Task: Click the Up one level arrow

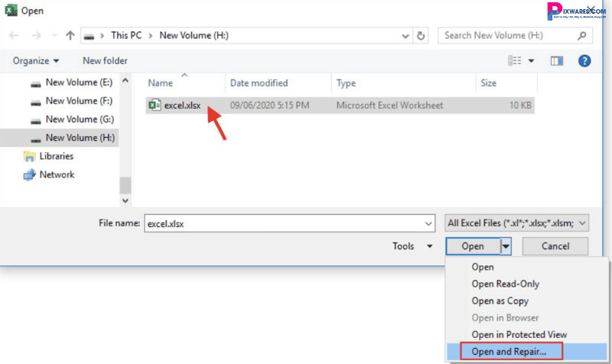Action: (70, 36)
